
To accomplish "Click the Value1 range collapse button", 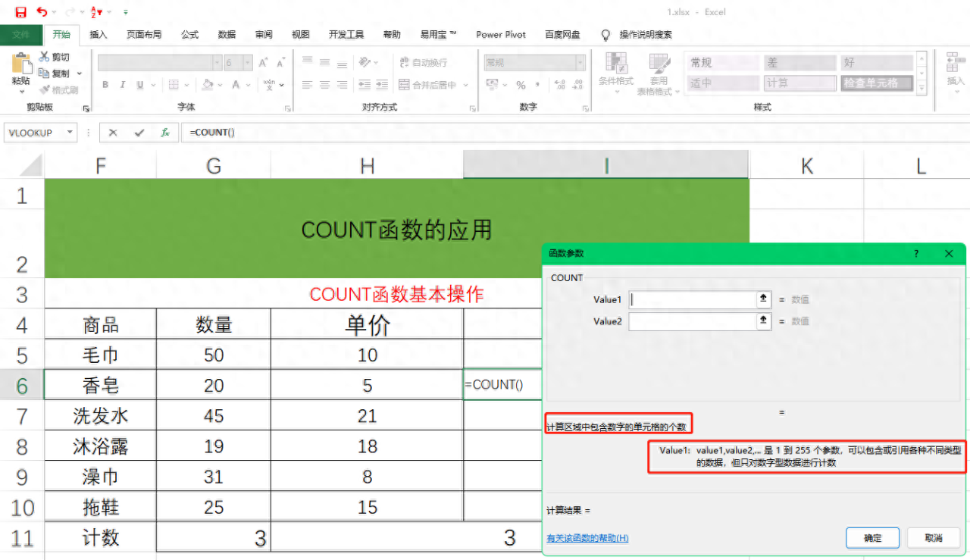I will (764, 299).
